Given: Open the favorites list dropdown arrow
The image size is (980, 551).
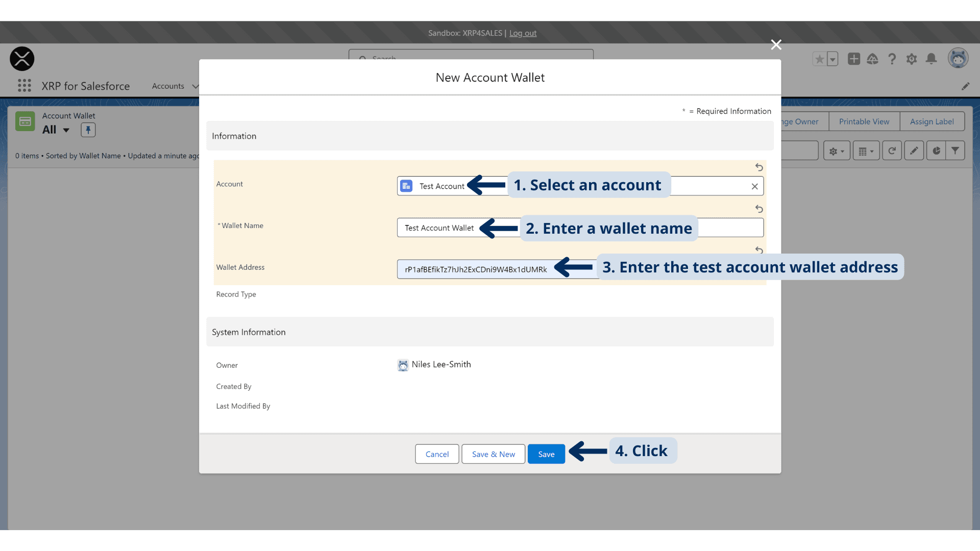Looking at the screenshot, I should pyautogui.click(x=832, y=59).
